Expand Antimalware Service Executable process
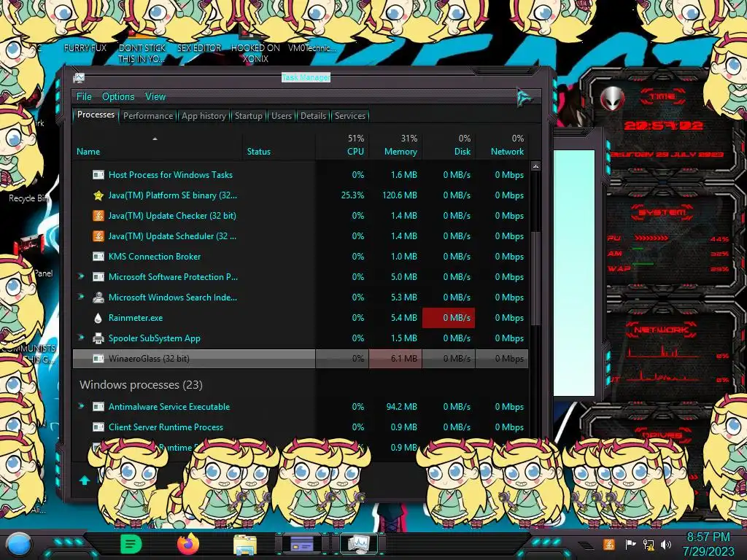Image resolution: width=747 pixels, height=560 pixels. point(80,406)
